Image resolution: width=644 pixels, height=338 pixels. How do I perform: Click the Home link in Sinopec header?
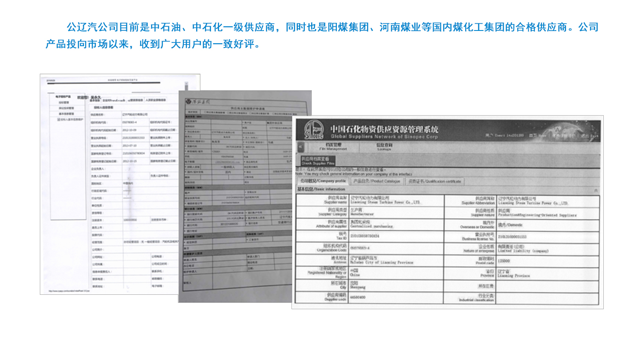tap(537, 136)
